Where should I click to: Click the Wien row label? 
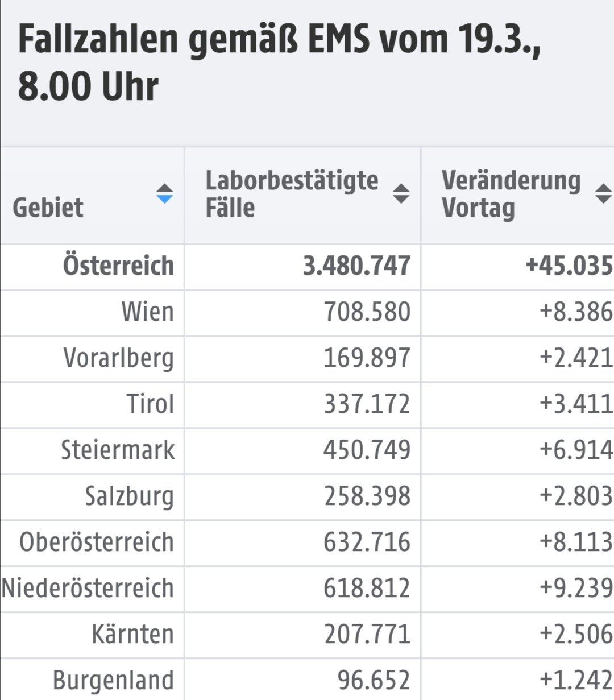click(147, 312)
